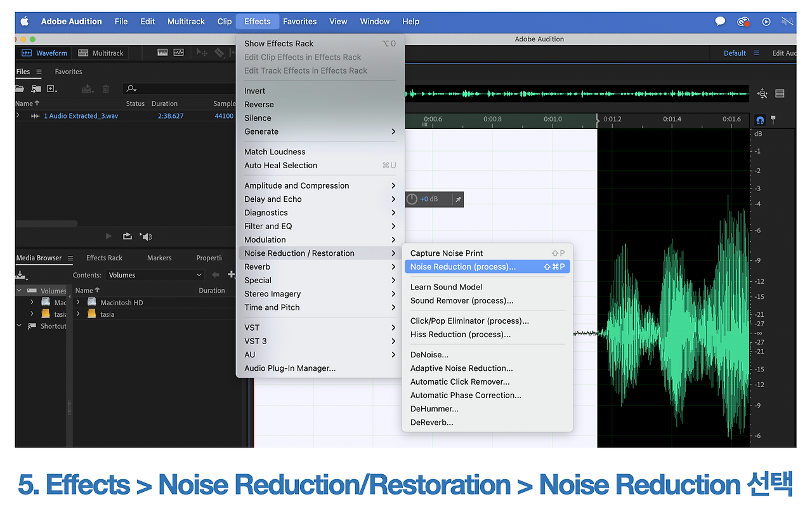Sort files by Duration column header
Viewport: 812px width, 525px height.
tap(164, 103)
